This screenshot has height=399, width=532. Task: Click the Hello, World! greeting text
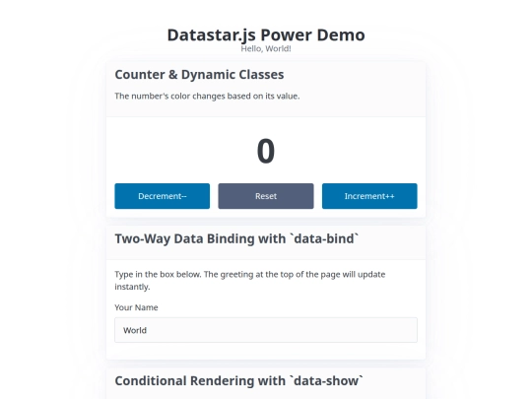[266, 49]
